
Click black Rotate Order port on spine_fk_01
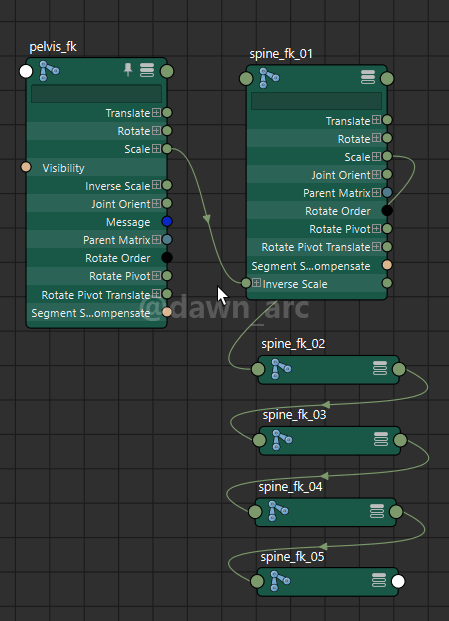point(387,210)
